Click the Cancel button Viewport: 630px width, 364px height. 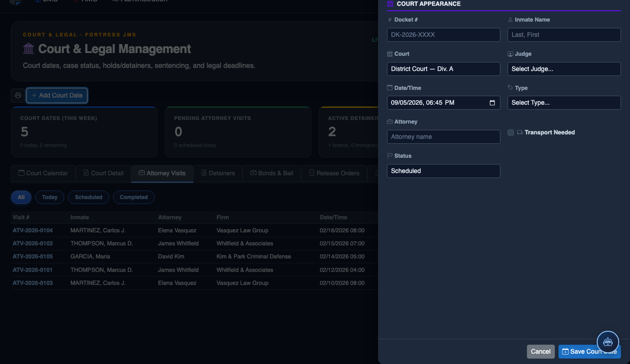coord(540,351)
